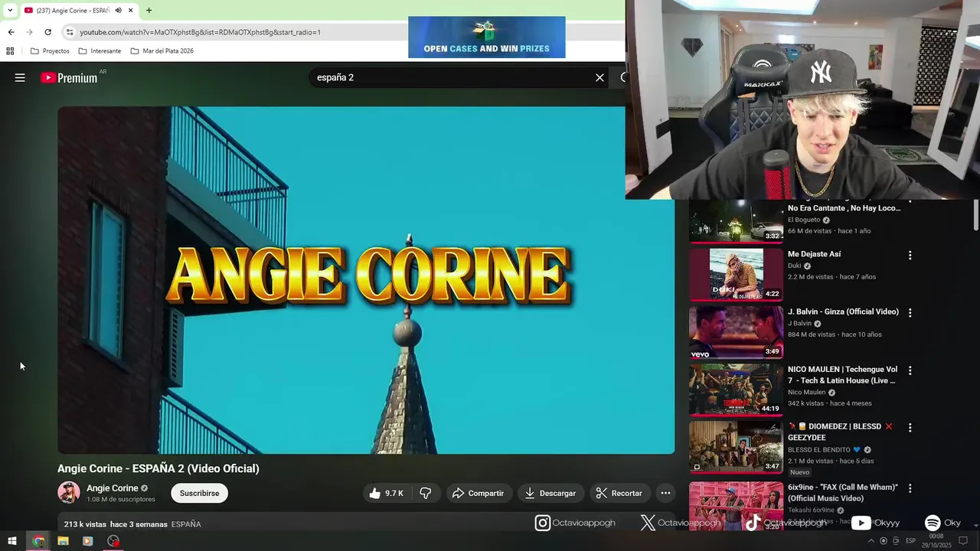Click the channel name 'Nico Maulen'

coord(806,393)
